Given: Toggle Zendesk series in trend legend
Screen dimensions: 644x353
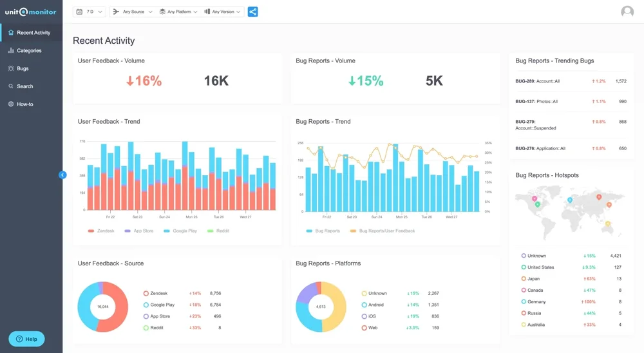Looking at the screenshot, I should 101,231.
